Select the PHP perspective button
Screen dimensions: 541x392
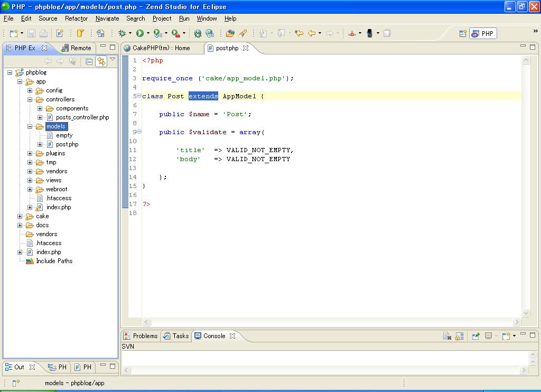(x=482, y=33)
